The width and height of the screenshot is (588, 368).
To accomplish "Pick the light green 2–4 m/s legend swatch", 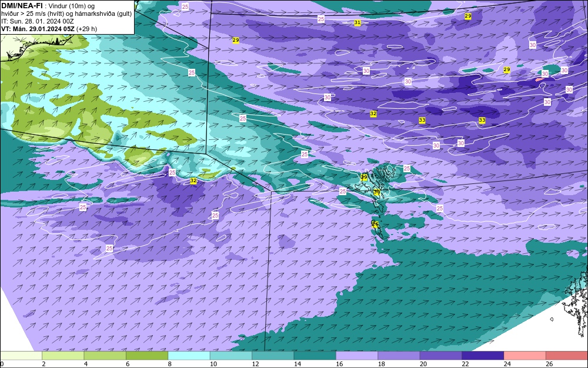I will 63,356.
